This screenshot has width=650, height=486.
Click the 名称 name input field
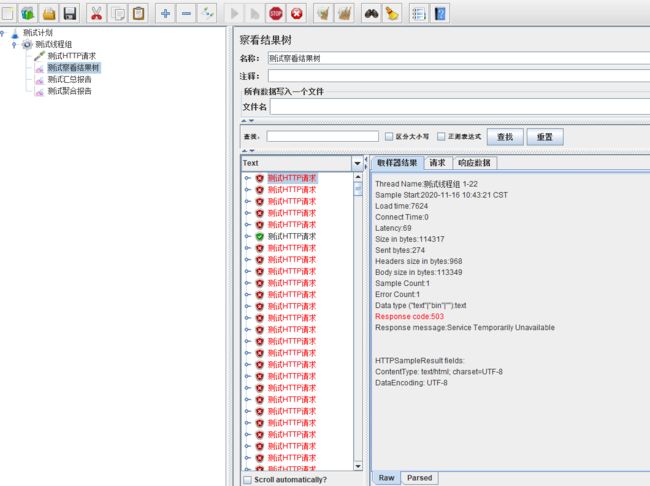pos(459,58)
